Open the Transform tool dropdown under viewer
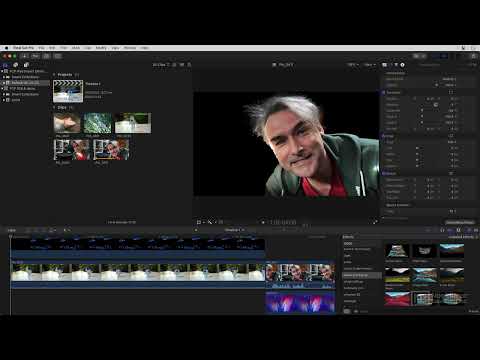The height and width of the screenshot is (360, 480). (200, 222)
